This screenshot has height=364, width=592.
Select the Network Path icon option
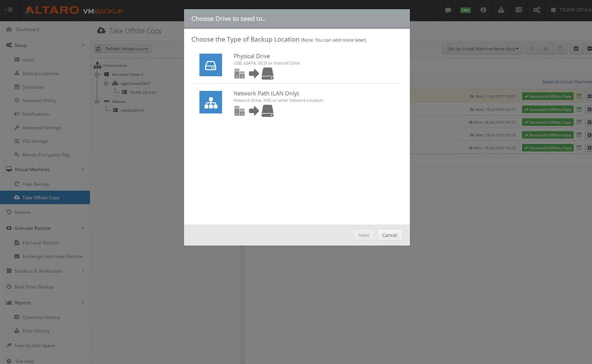211,102
